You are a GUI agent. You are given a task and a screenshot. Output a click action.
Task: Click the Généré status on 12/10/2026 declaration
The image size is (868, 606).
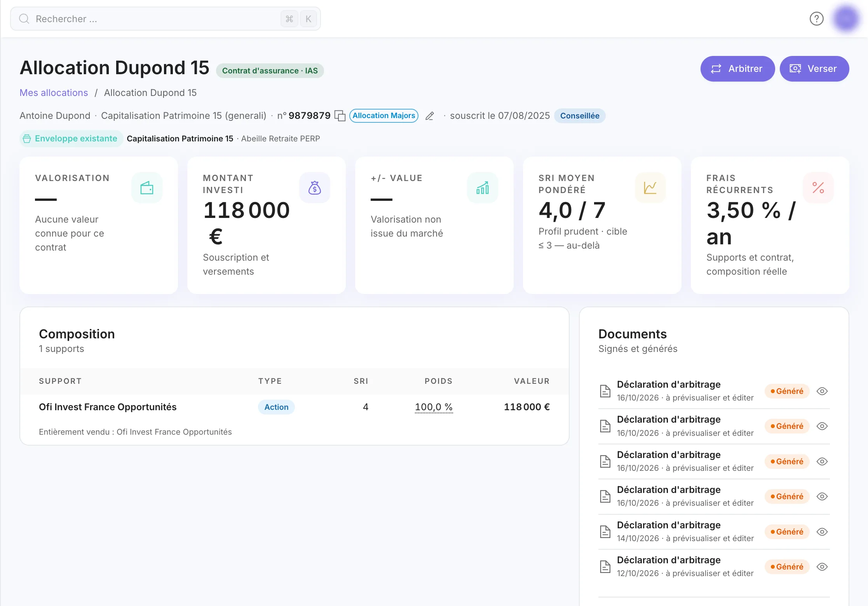[x=787, y=567]
